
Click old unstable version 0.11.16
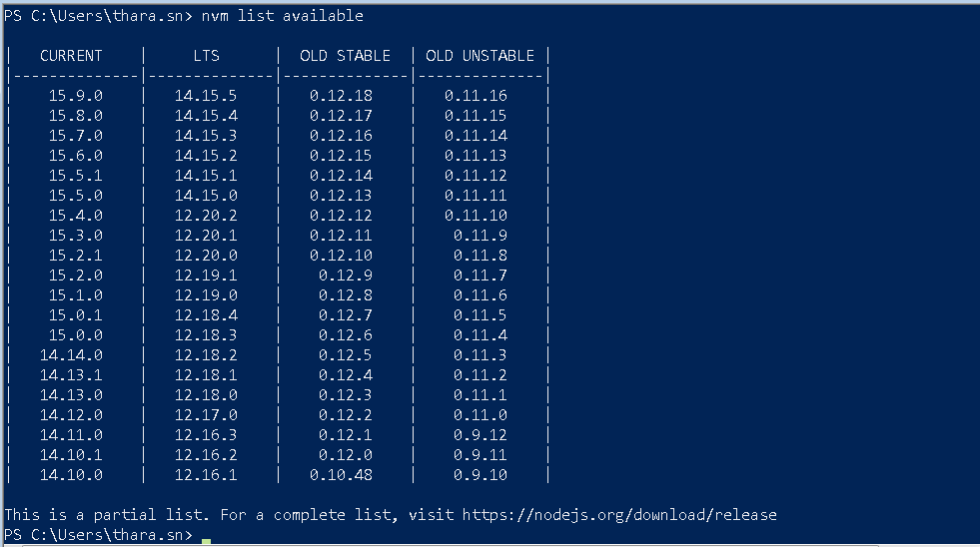[x=476, y=96]
